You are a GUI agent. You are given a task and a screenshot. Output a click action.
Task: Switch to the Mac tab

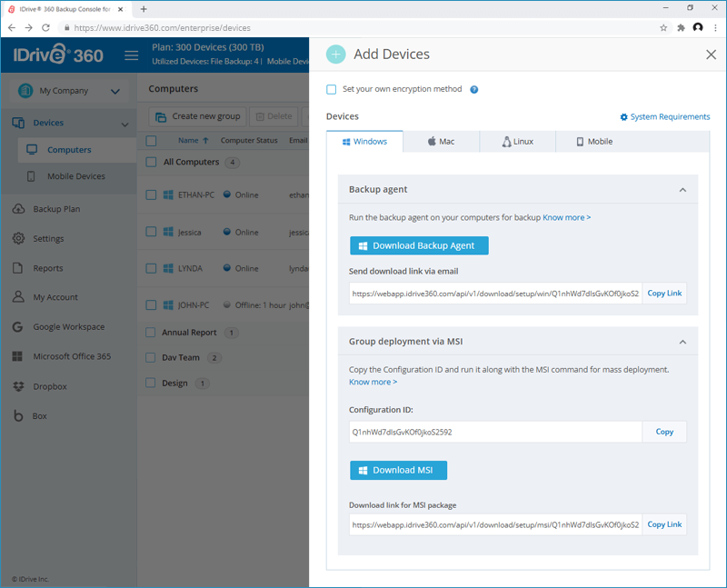pyautogui.click(x=441, y=142)
